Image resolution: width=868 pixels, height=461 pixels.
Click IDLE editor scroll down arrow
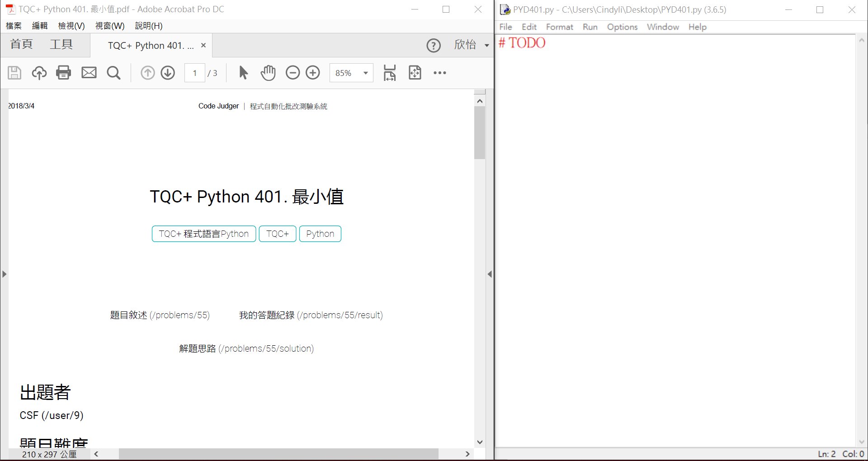click(862, 442)
